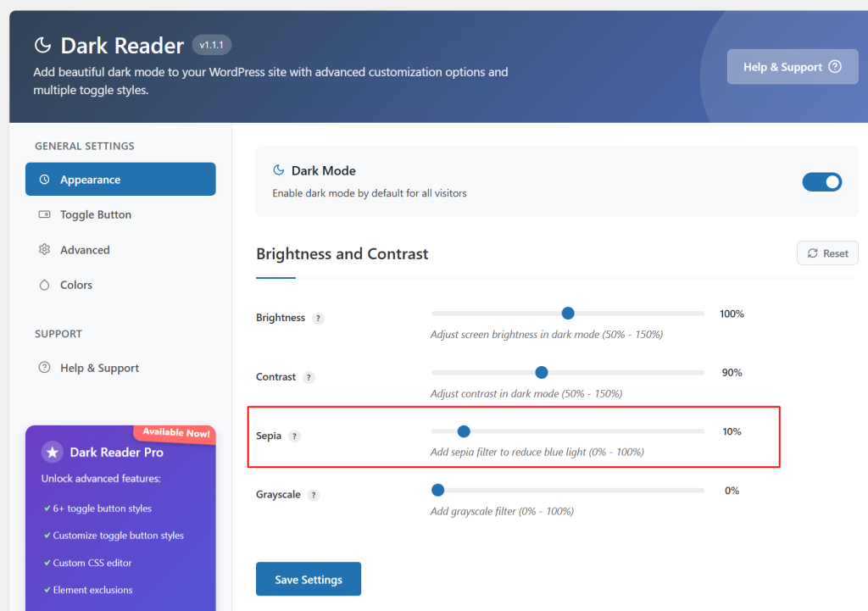This screenshot has width=868, height=611.
Task: Turn off the Dark Mode toggle switch
Action: 821,182
